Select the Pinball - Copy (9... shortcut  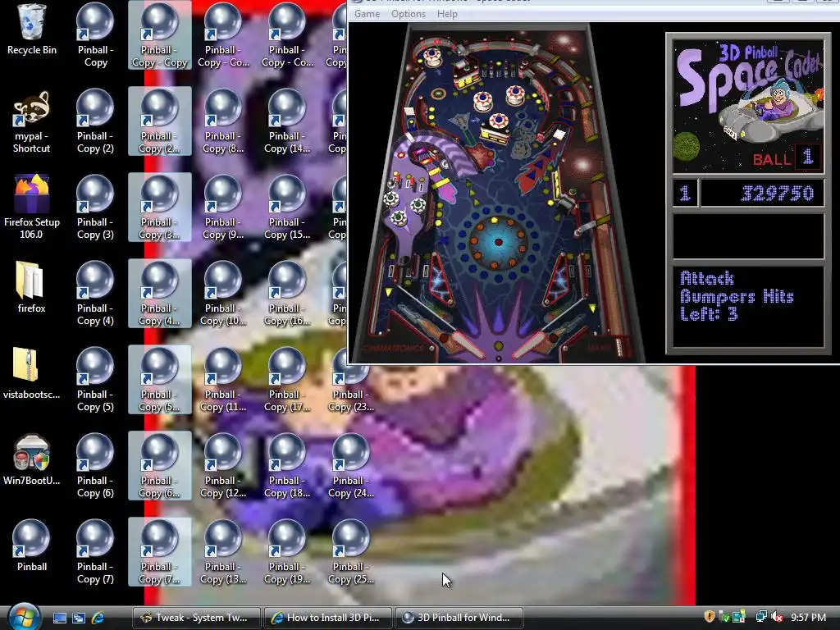pyautogui.click(x=223, y=208)
